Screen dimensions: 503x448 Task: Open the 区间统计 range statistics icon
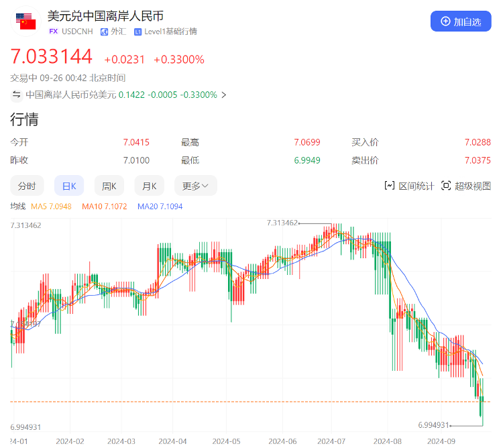point(389,186)
